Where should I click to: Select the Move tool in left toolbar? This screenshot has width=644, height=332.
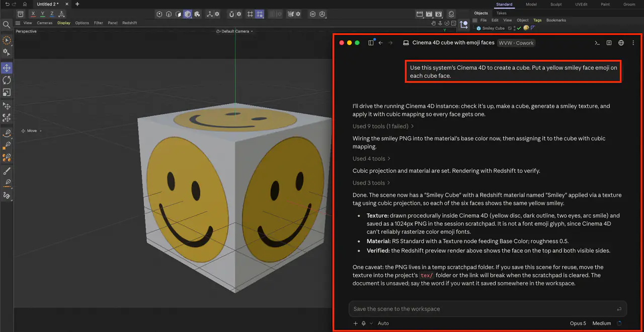click(7, 68)
